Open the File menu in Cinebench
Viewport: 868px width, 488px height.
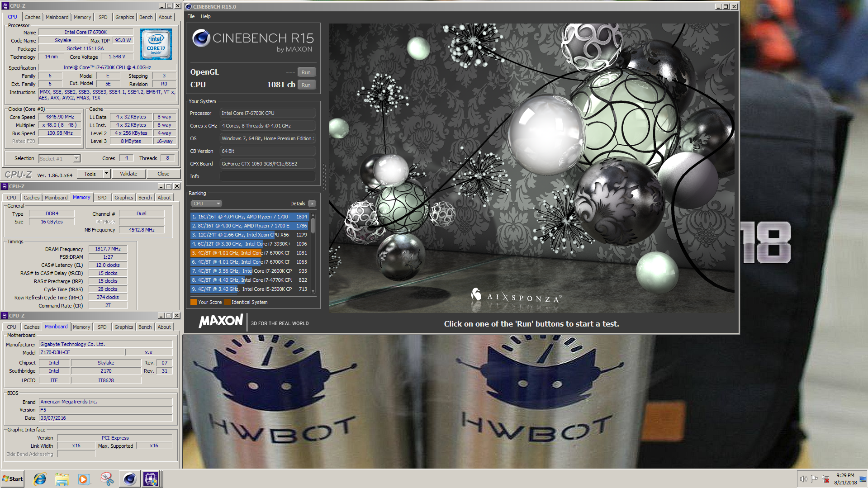point(191,16)
